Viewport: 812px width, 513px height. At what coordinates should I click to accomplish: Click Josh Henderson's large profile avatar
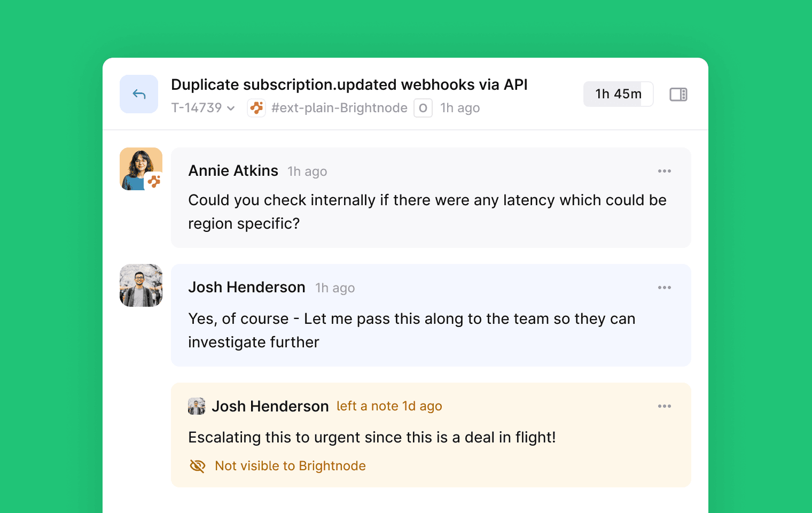click(x=141, y=285)
